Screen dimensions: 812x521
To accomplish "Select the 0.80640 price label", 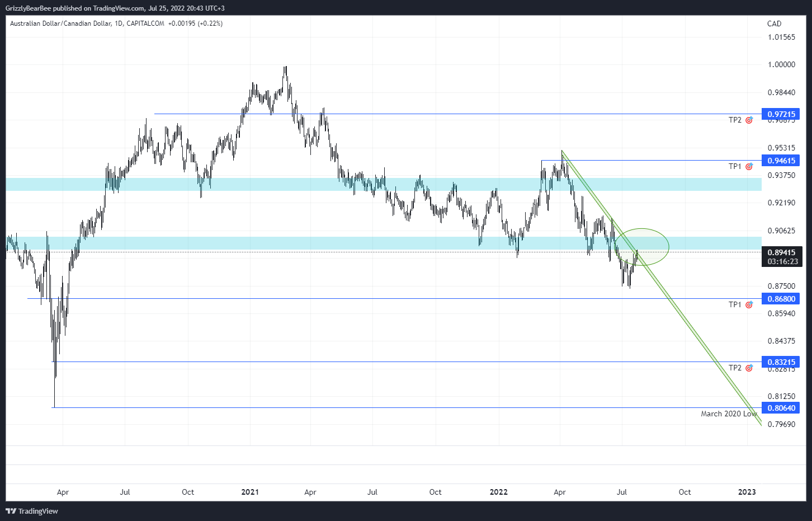I will point(781,408).
